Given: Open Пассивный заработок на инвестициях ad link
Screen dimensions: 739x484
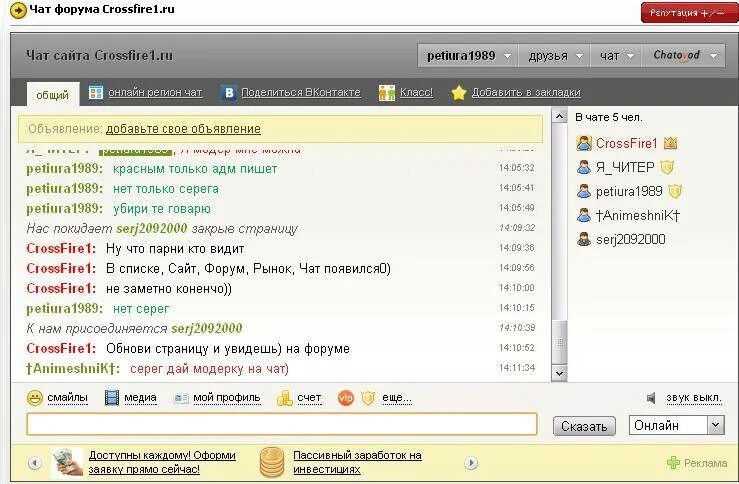Looking at the screenshot, I should [x=357, y=462].
